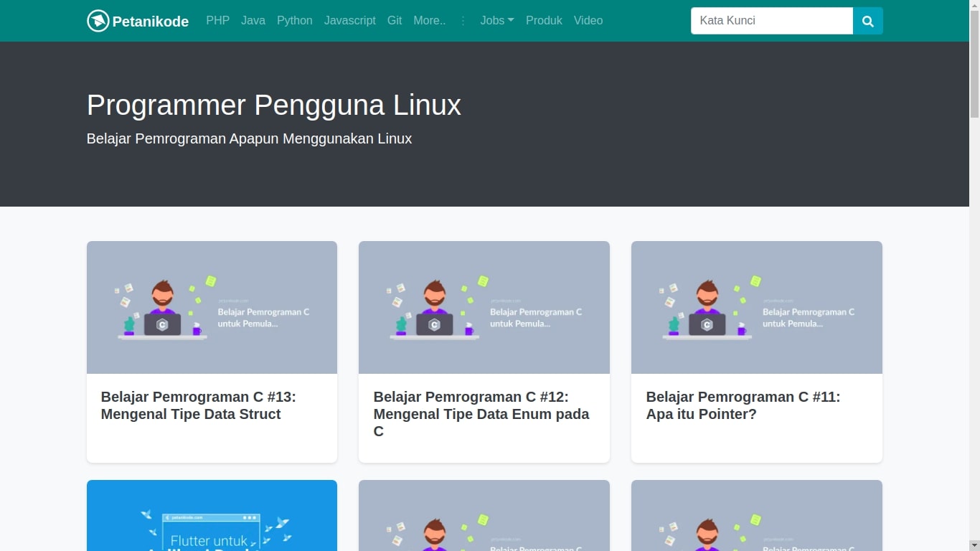Screen dimensions: 980x551
Task: Go to the Java section
Action: click(253, 21)
